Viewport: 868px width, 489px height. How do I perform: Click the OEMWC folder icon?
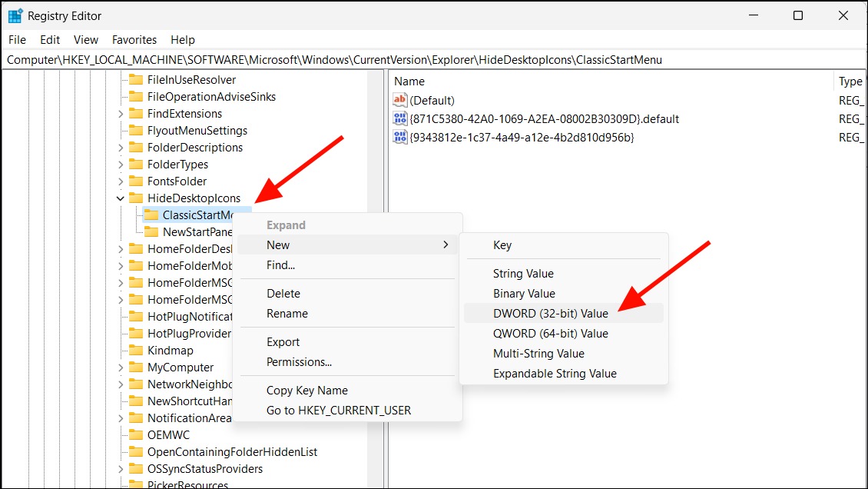[x=136, y=434]
